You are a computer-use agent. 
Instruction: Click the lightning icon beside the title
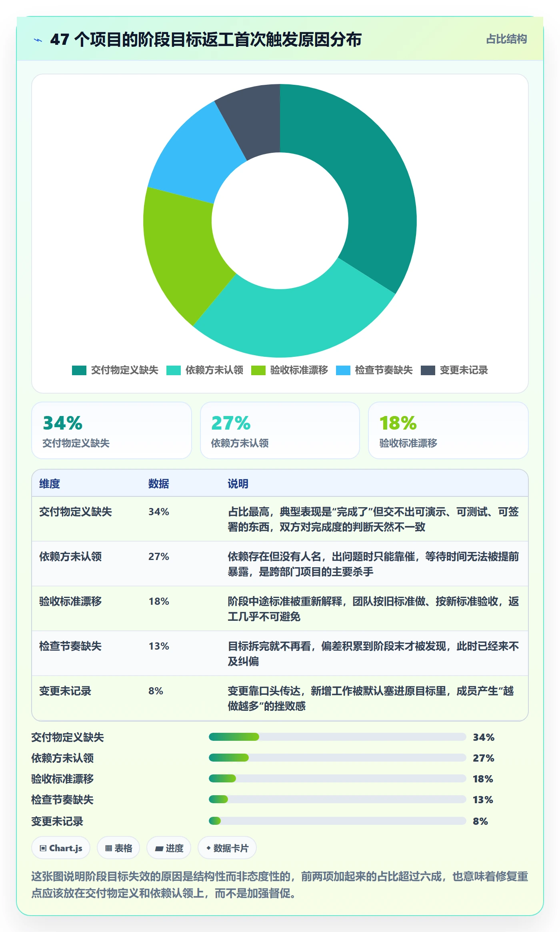point(38,40)
